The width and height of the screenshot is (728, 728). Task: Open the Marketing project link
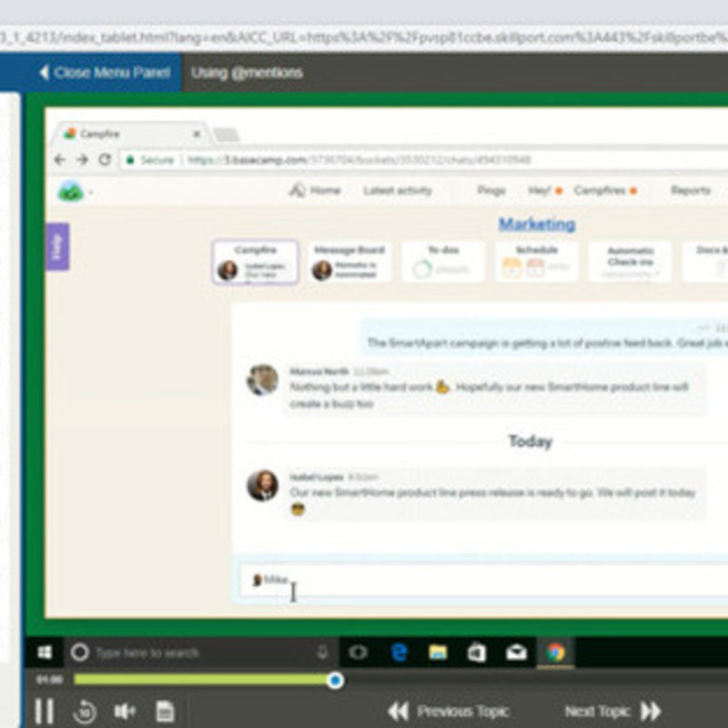tap(537, 224)
